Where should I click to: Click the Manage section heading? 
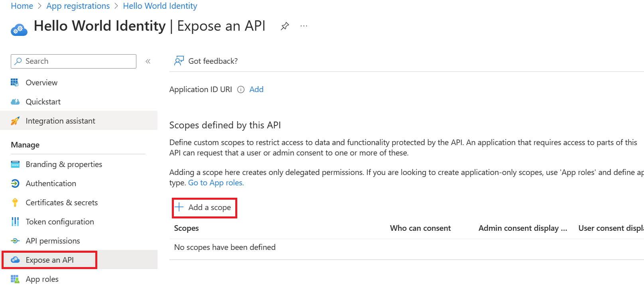25,145
